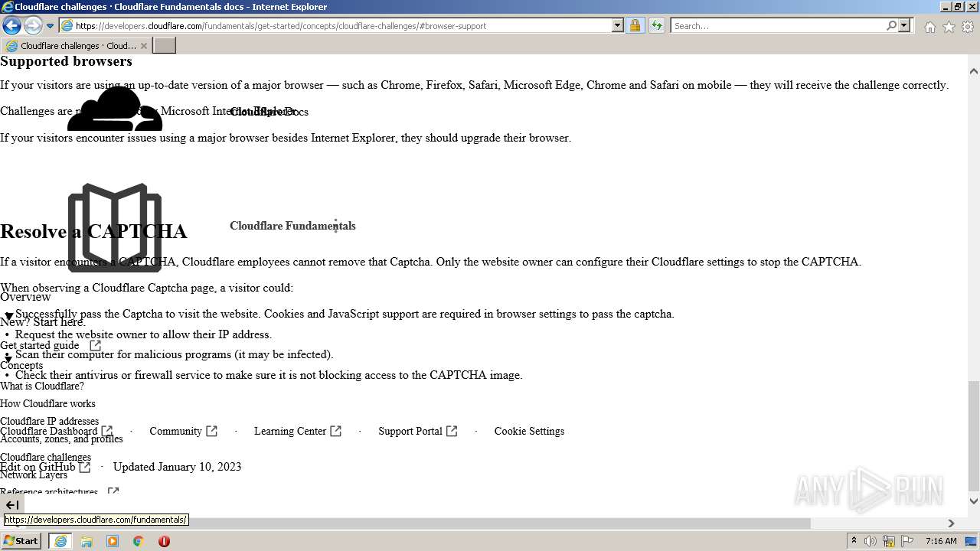
Task: Go back with the IE Back arrow
Action: 11,25
